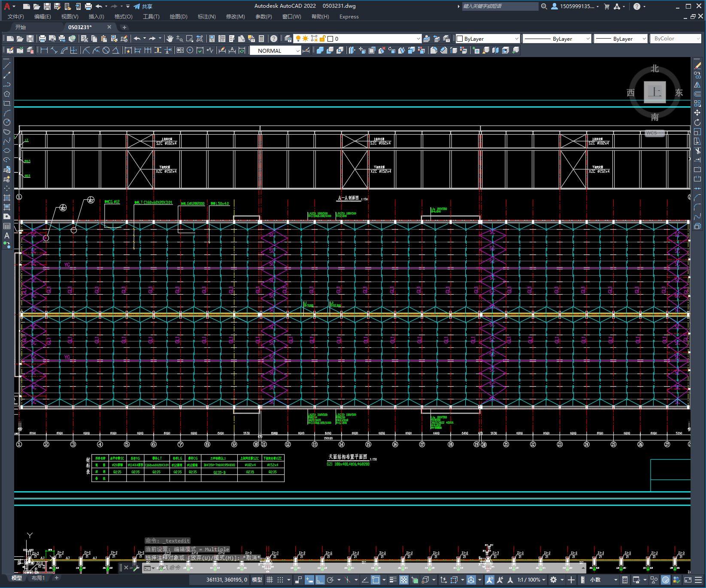Toggle the drawing grid display
The image size is (706, 588).
(270, 580)
